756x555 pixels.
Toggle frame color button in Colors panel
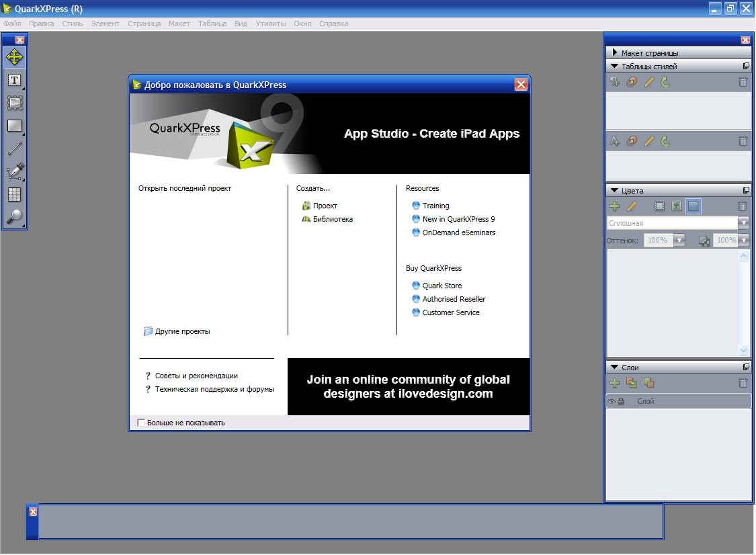coord(660,206)
